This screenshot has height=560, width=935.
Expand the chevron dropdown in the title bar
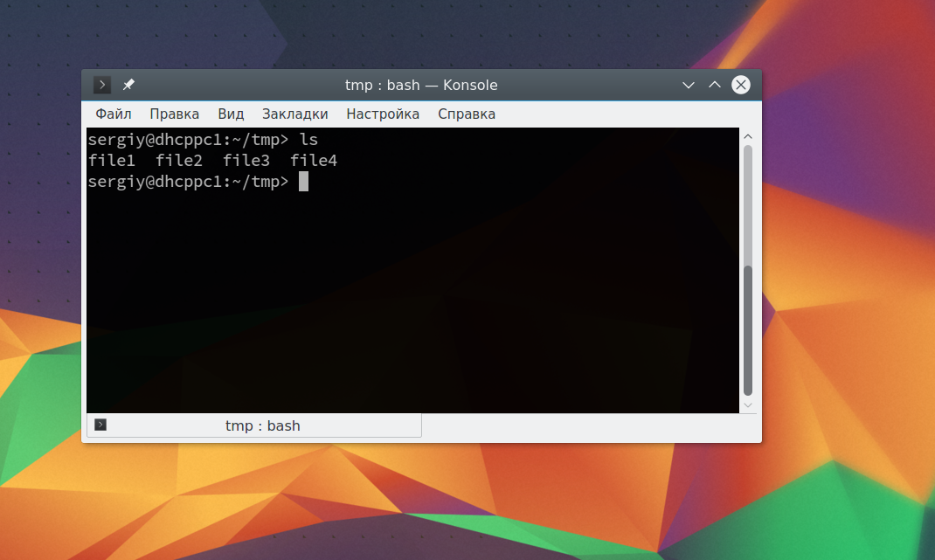click(x=689, y=85)
